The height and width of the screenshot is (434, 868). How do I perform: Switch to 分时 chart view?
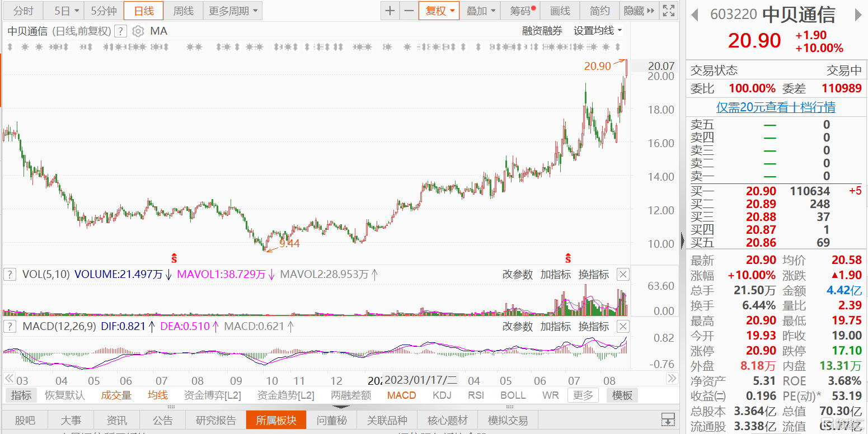click(24, 11)
